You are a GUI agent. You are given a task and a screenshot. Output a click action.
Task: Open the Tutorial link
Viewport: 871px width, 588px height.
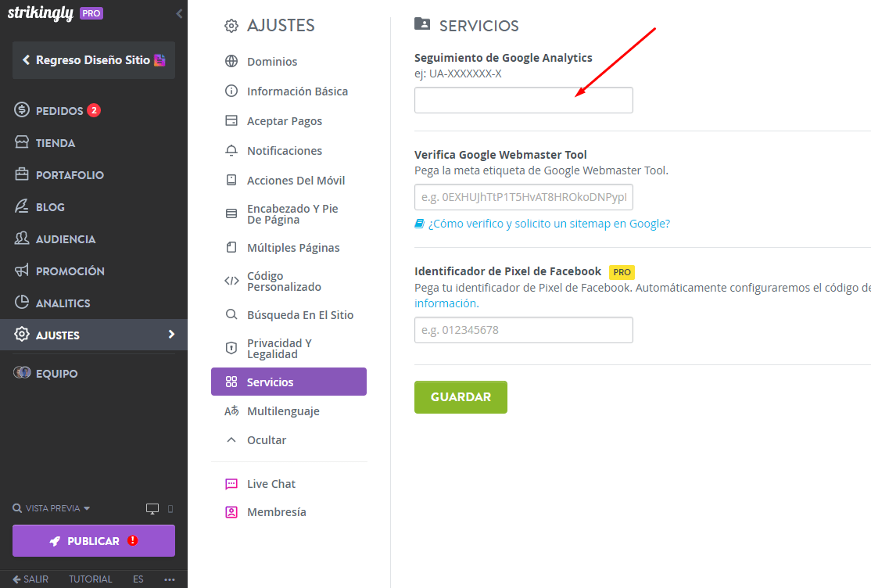[x=91, y=579]
